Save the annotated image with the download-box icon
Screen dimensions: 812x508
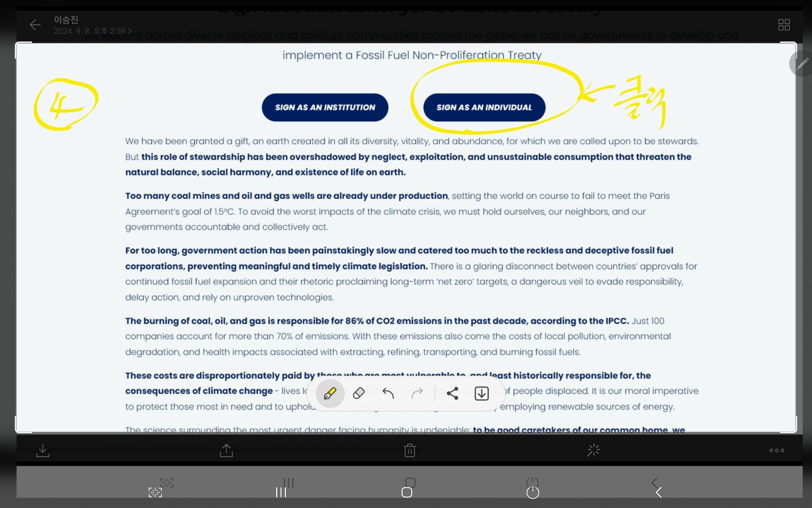tap(481, 394)
